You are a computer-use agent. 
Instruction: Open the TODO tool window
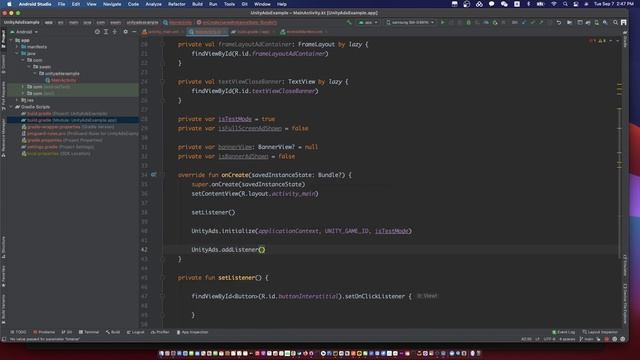(18, 332)
